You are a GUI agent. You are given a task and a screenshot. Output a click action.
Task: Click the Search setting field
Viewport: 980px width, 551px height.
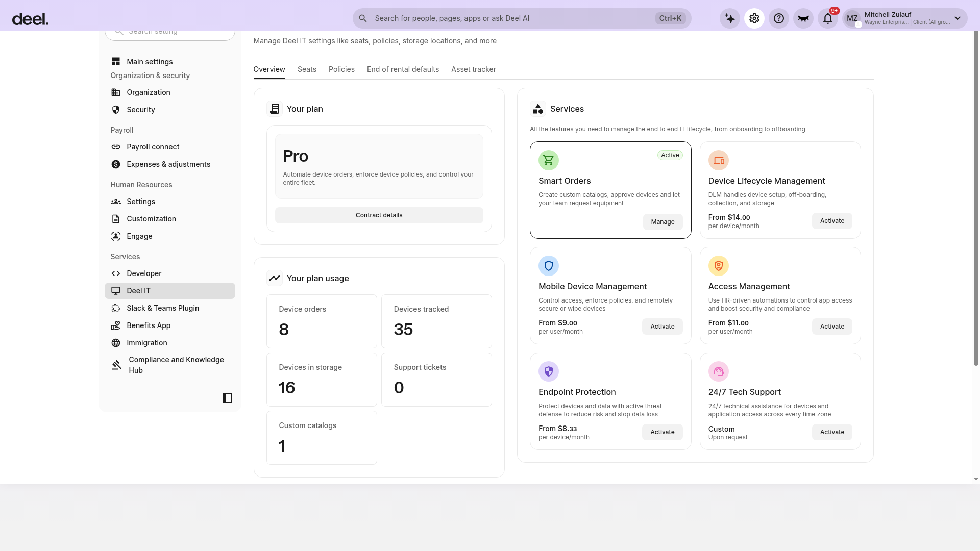click(x=169, y=33)
